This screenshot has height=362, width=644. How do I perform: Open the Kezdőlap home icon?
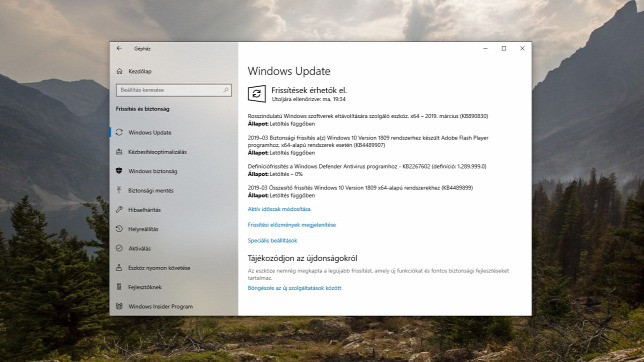119,71
